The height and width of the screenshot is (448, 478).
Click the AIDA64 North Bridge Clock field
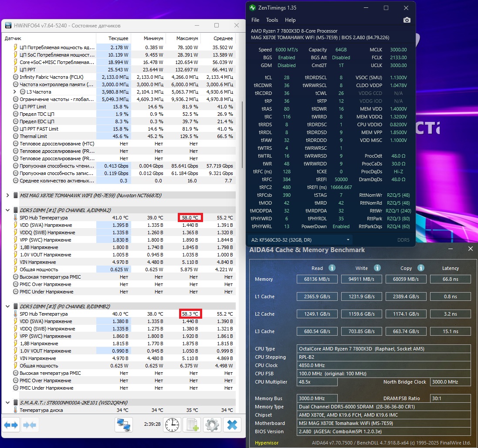pos(450,382)
